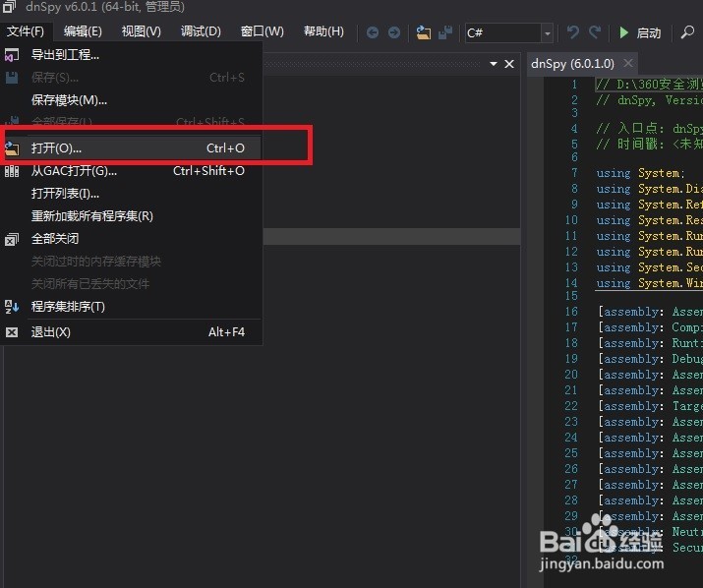This screenshot has width=703, height=588.
Task: Click the GAC books icon
Action: (12, 171)
